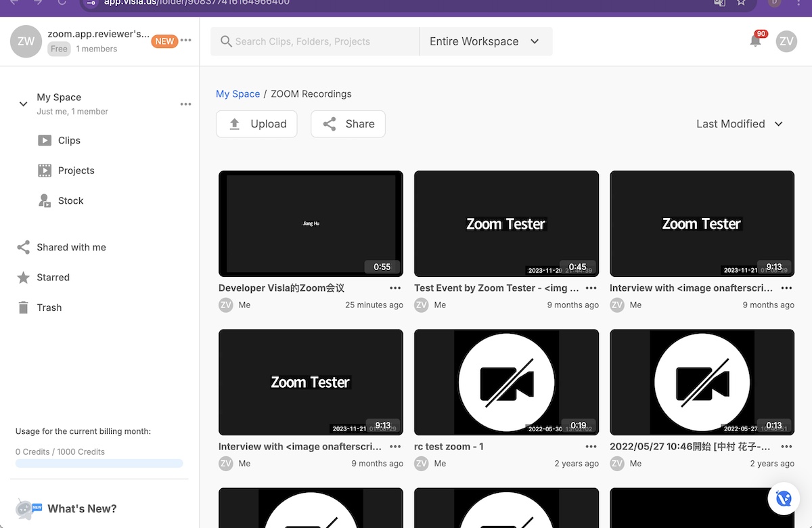This screenshot has width=812, height=528.
Task: Click the ZW workspace avatar
Action: point(26,41)
